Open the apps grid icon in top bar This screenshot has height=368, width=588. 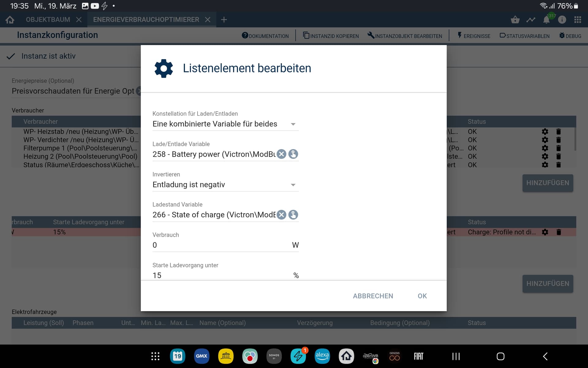(578, 20)
